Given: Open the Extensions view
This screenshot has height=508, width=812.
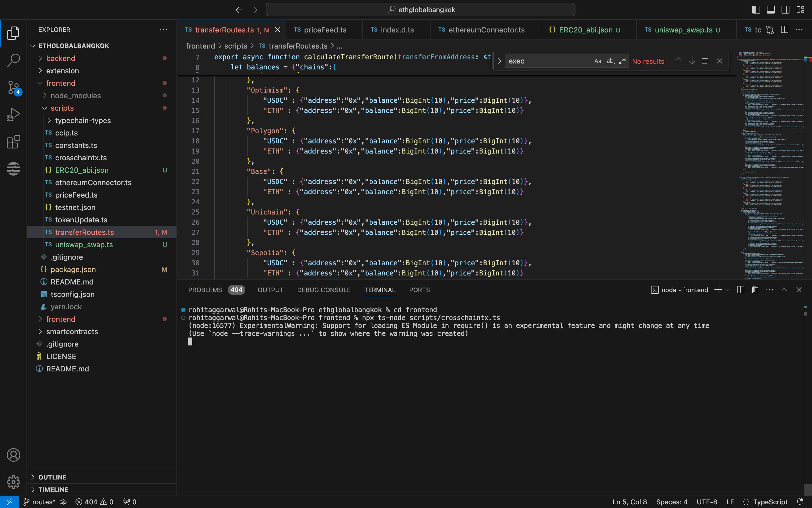Looking at the screenshot, I should (14, 142).
